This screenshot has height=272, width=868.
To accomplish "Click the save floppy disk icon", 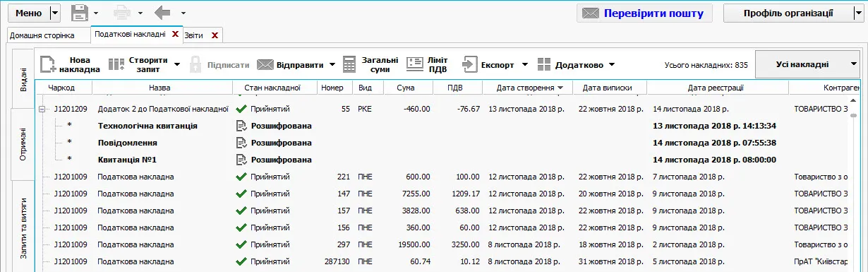I will 80,13.
